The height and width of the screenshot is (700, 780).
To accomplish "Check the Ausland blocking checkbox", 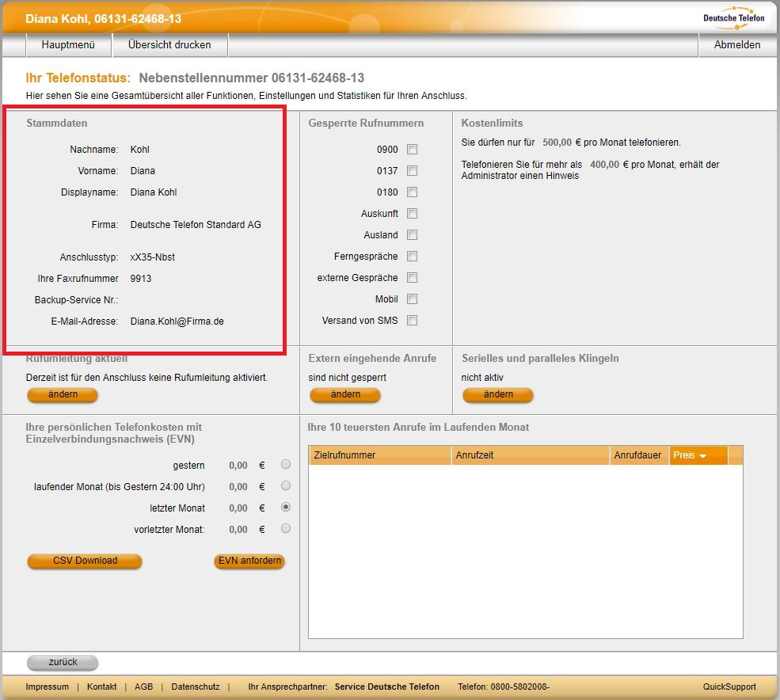I will (x=412, y=235).
